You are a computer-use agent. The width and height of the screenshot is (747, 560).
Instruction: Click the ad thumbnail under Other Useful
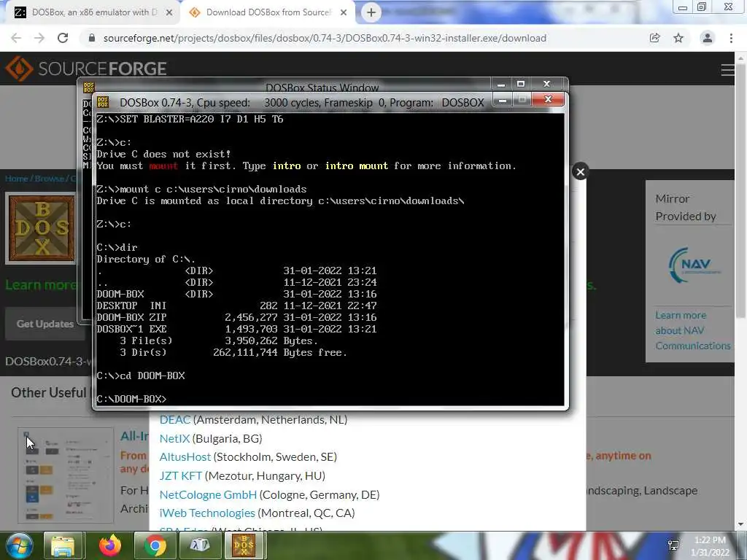click(x=66, y=475)
